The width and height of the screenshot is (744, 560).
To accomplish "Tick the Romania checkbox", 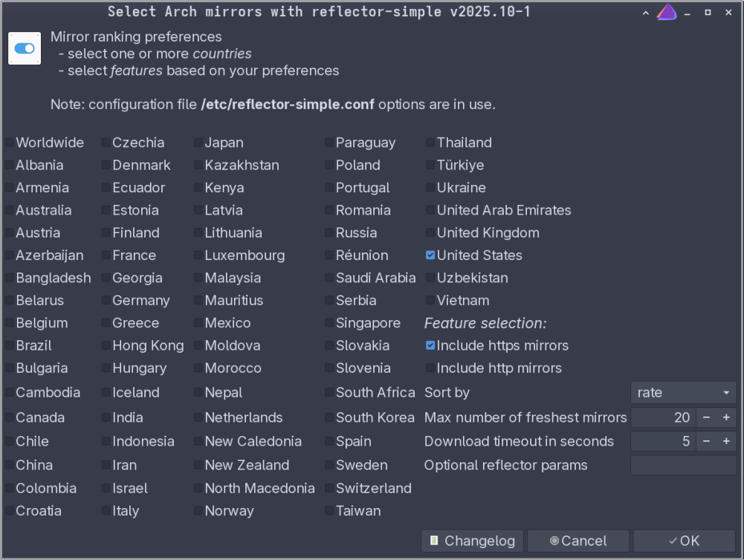I will pos(329,210).
